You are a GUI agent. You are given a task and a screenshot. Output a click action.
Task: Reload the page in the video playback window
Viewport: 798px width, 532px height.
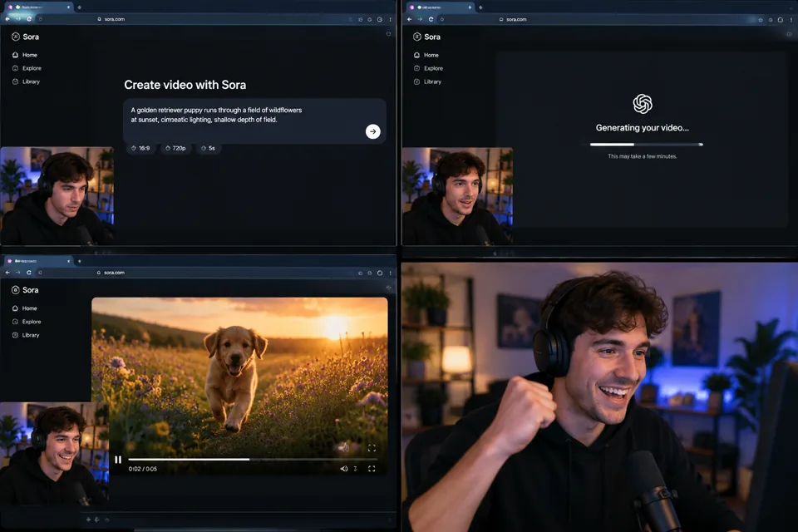[29, 273]
